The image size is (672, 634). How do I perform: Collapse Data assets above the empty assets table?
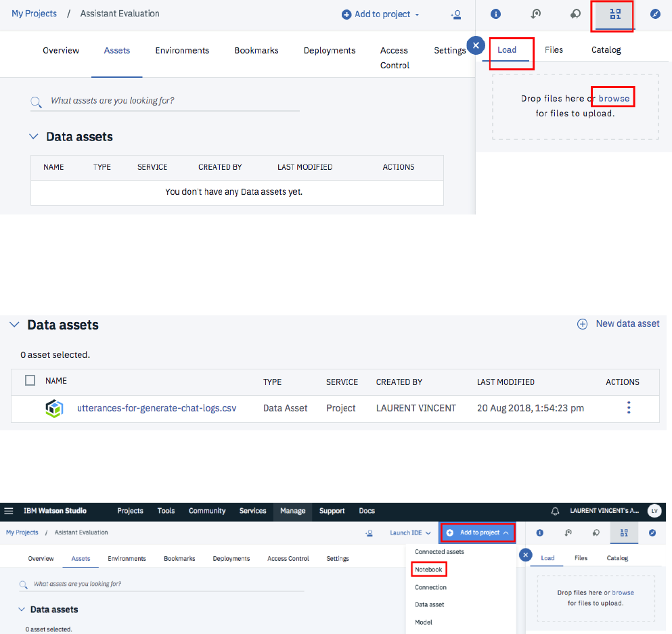coord(33,136)
